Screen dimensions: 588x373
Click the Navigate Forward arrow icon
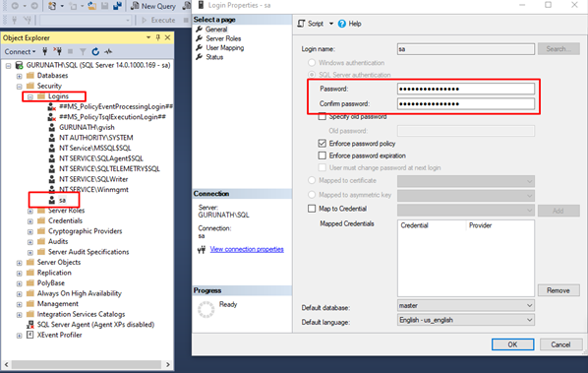(x=34, y=6)
